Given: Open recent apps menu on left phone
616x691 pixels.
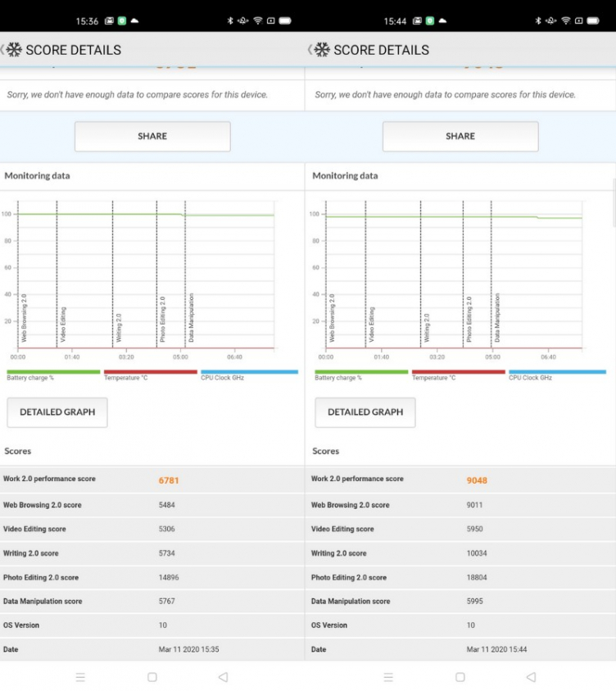Looking at the screenshot, I should point(80,677).
